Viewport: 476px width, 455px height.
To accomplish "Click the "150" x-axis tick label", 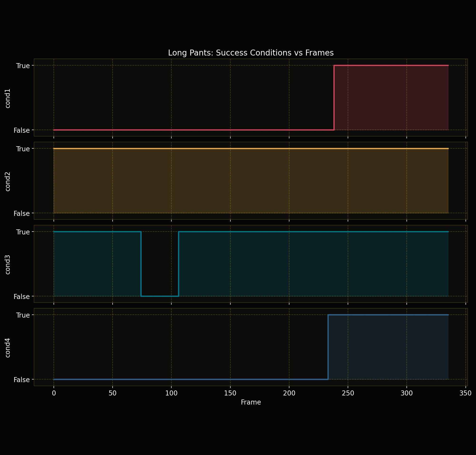I will click(x=230, y=393).
